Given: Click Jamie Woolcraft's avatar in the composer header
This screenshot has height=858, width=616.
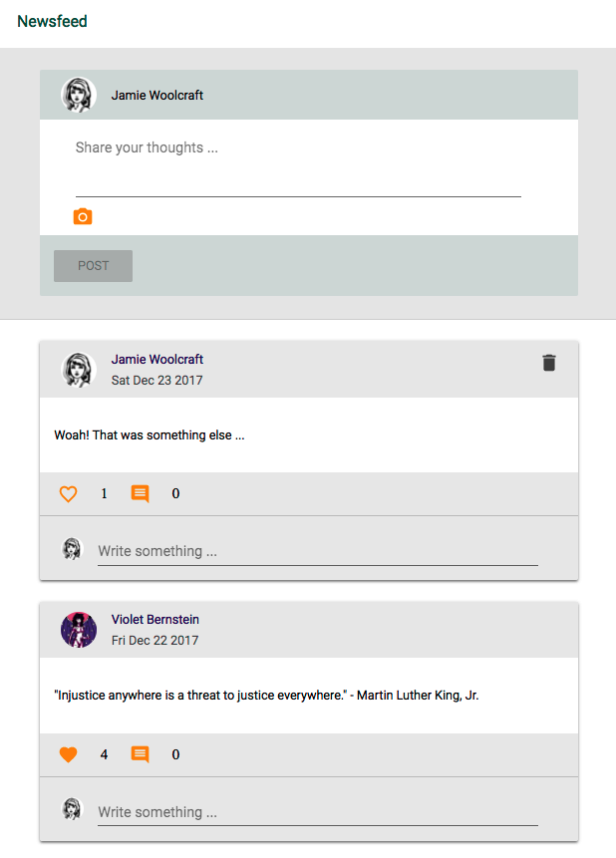Looking at the screenshot, I should [78, 96].
